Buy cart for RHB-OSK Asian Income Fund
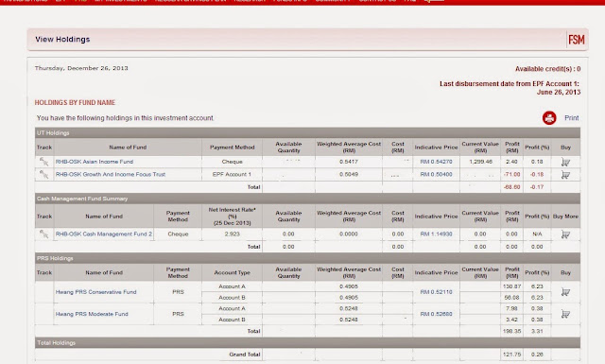This screenshot has width=605, height=364. pos(565,162)
